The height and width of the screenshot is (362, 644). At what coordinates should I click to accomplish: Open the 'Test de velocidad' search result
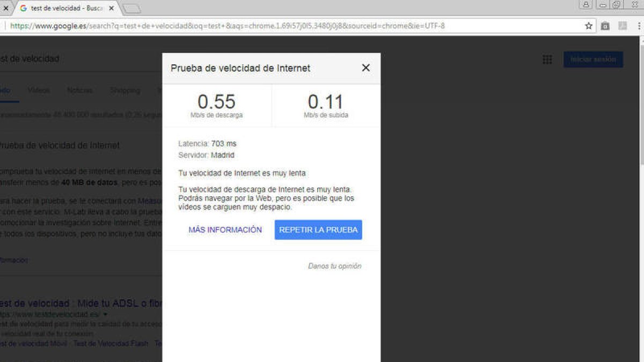[80, 303]
